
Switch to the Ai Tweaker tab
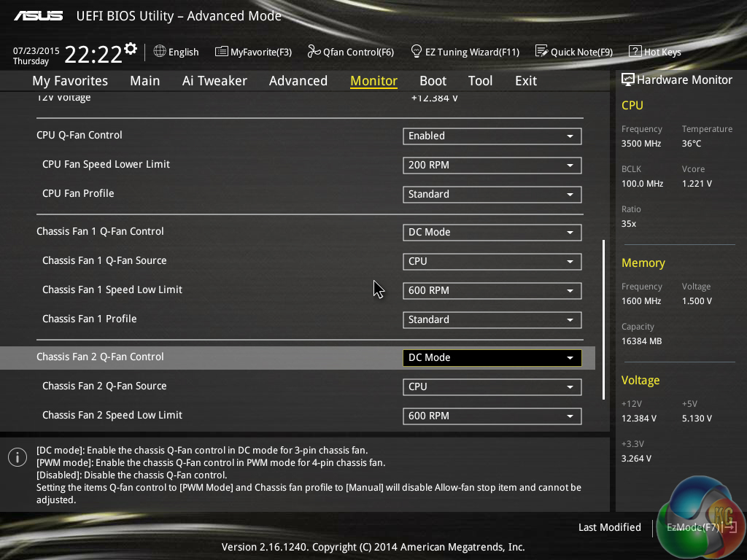214,81
